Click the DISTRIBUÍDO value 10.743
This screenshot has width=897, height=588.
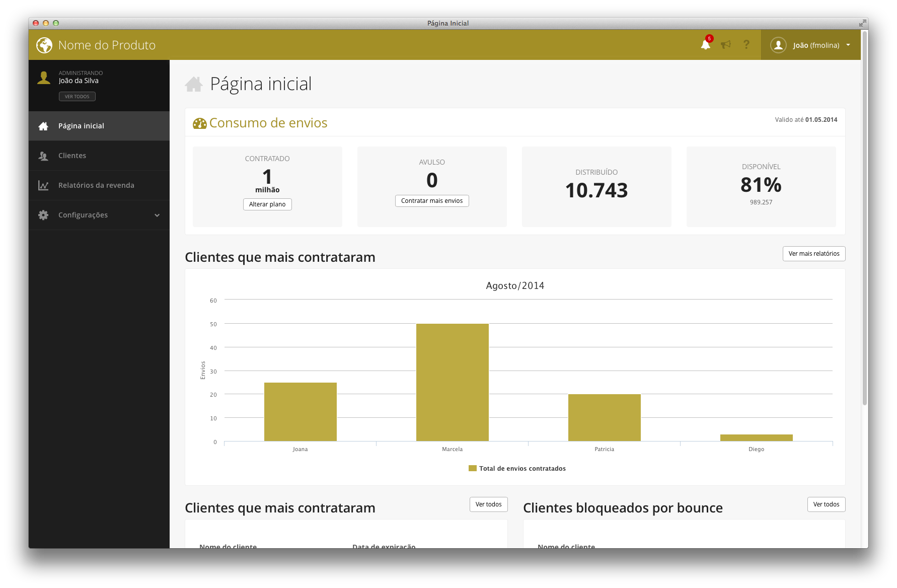coord(596,190)
